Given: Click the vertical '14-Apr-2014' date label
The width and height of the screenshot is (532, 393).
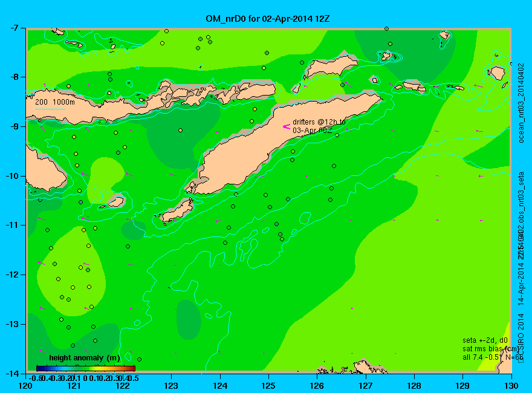Looking at the screenshot, I should pos(522,282).
